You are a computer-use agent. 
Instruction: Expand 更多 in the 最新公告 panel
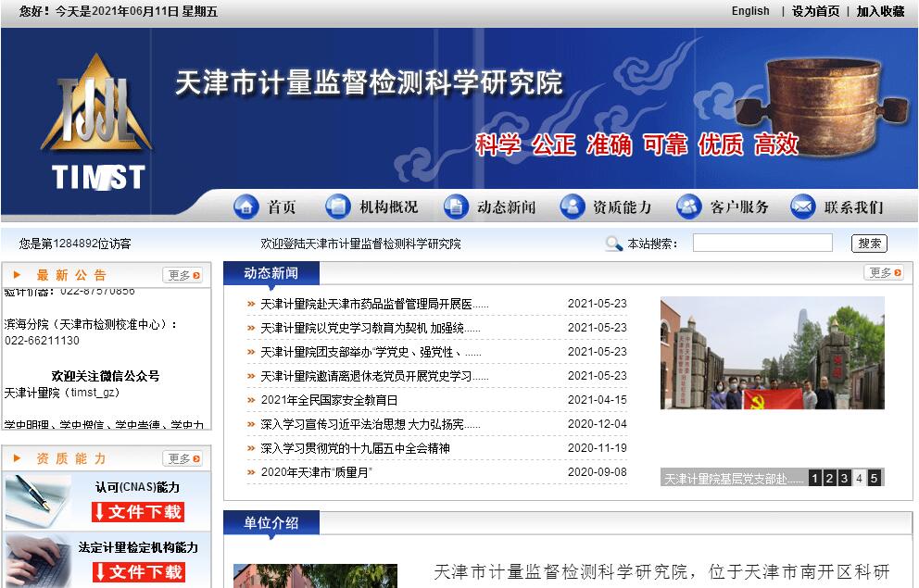tap(183, 275)
